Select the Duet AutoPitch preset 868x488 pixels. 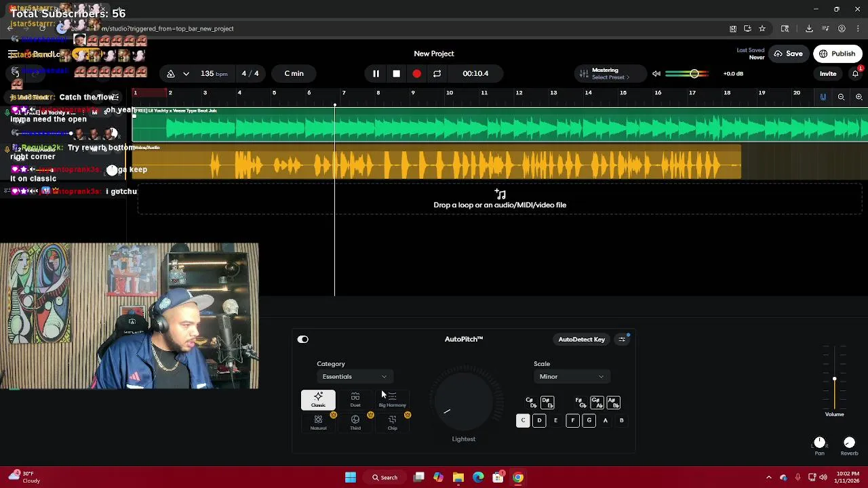point(355,400)
